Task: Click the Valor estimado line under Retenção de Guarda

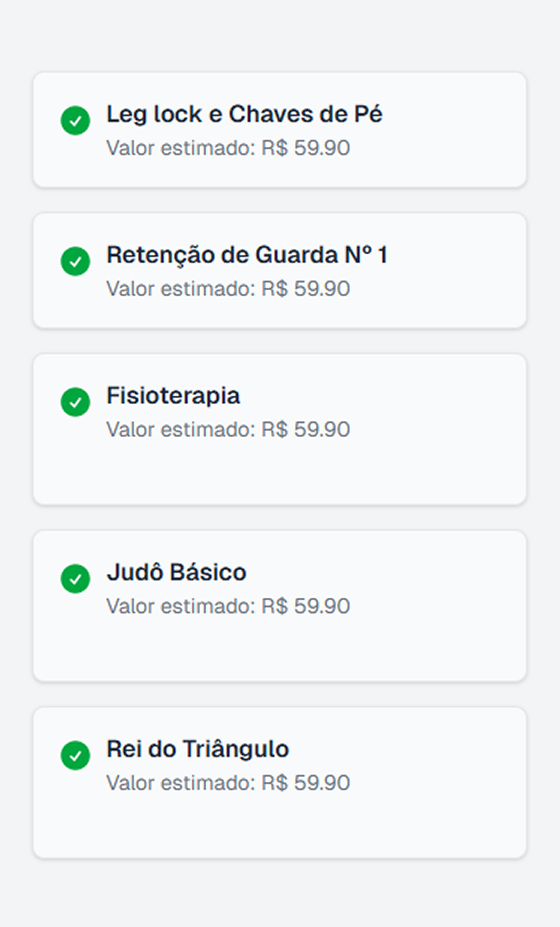Action: point(228,288)
